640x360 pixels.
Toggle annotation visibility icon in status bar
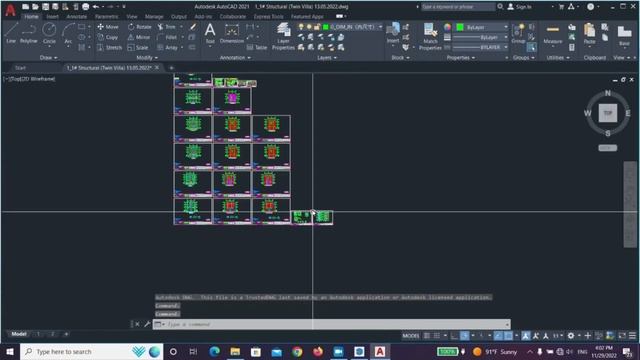(x=526, y=336)
